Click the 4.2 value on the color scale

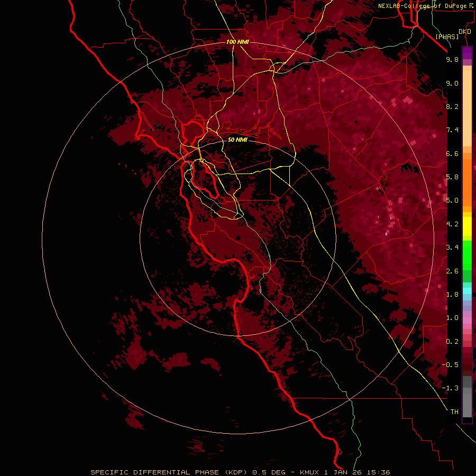[x=452, y=224]
